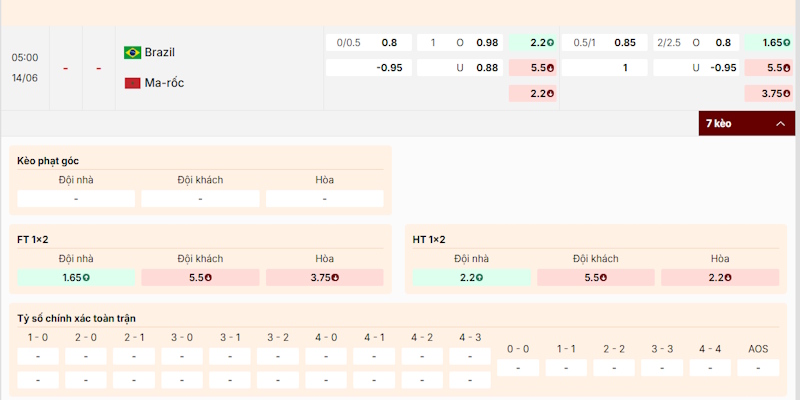Click the 14/06 match date
The width and height of the screenshot is (800, 400).
(x=25, y=78)
